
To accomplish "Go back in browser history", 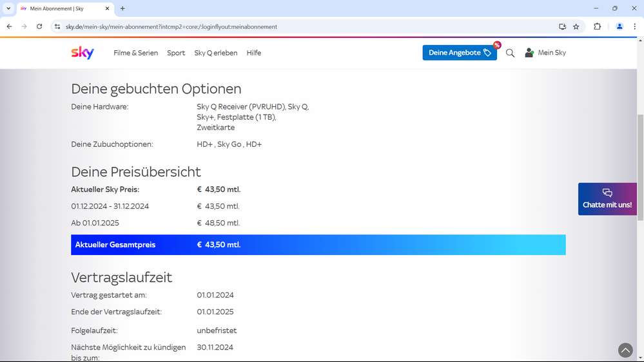I will 10,26.
